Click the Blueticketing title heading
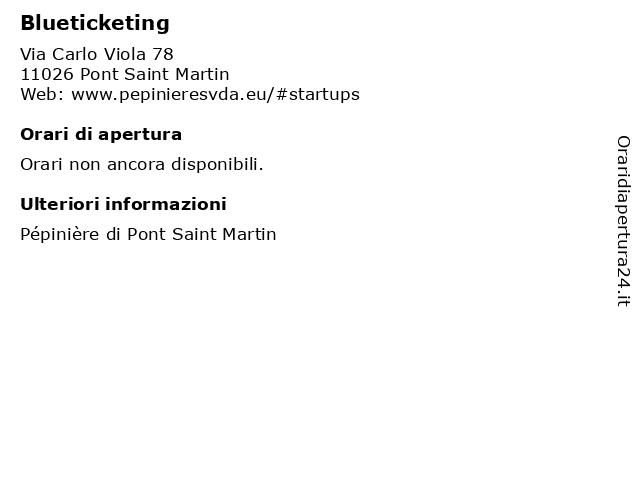This screenshot has height=480, width=640. pos(95,23)
